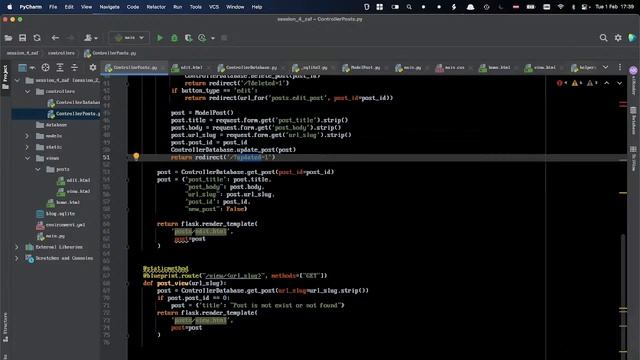Screen dimensions: 640x360
Task: Click the green Run button
Action: click(x=160, y=38)
